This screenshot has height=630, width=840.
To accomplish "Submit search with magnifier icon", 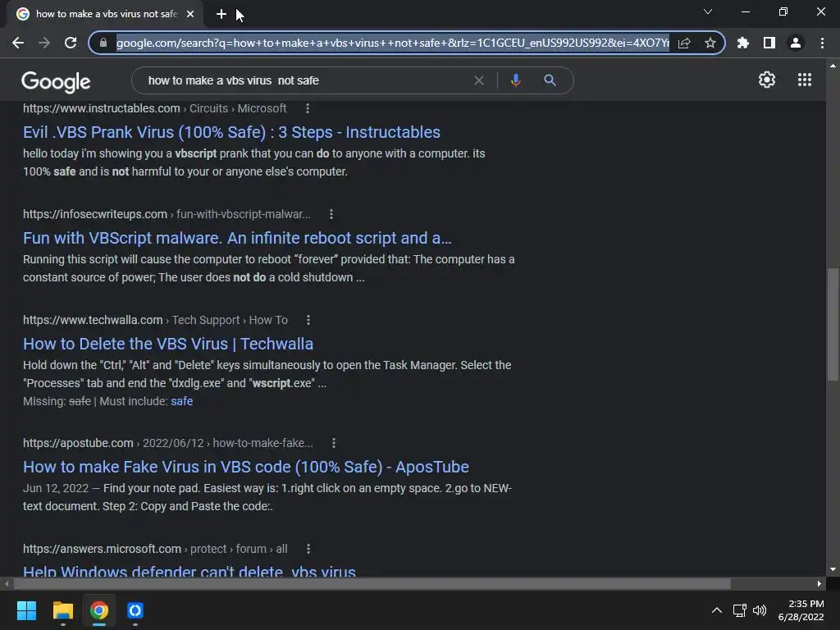I will 550,80.
